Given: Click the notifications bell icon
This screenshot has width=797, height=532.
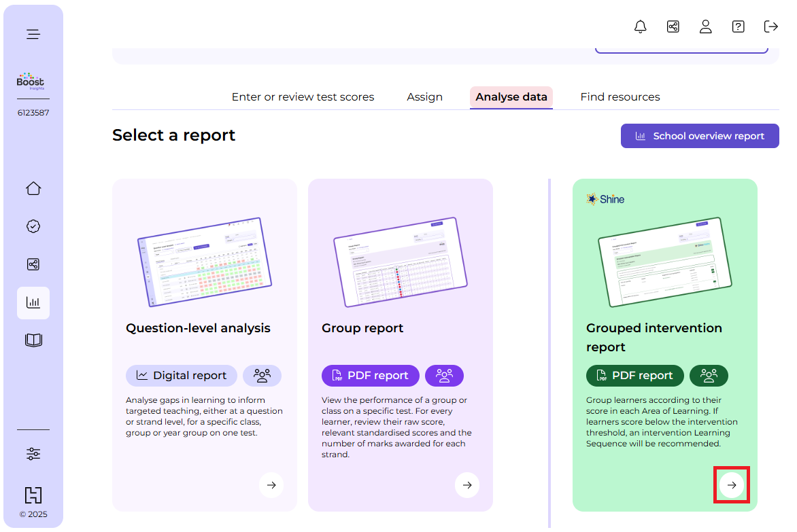Looking at the screenshot, I should click(640, 26).
